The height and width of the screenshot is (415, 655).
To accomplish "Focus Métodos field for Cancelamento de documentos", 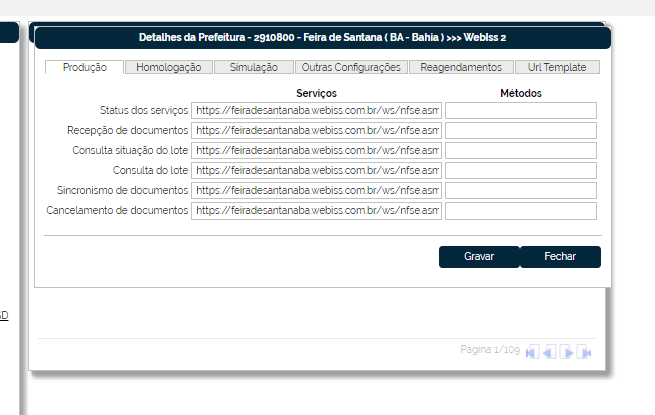I will tap(521, 211).
